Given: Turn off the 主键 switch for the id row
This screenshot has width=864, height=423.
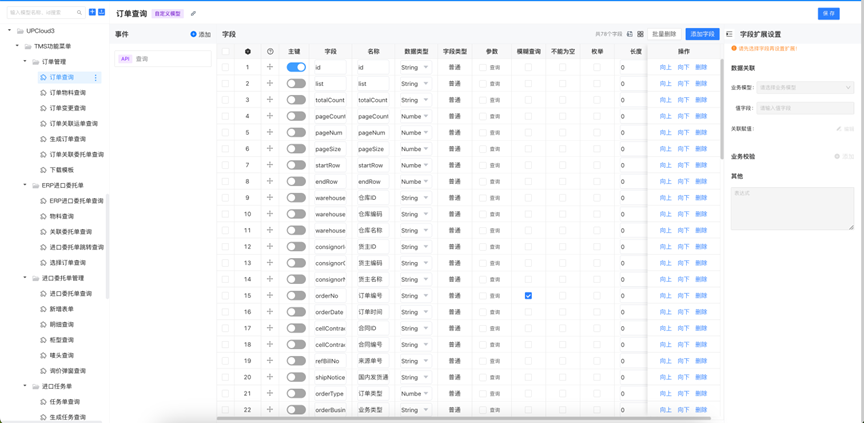Looking at the screenshot, I should click(x=296, y=68).
